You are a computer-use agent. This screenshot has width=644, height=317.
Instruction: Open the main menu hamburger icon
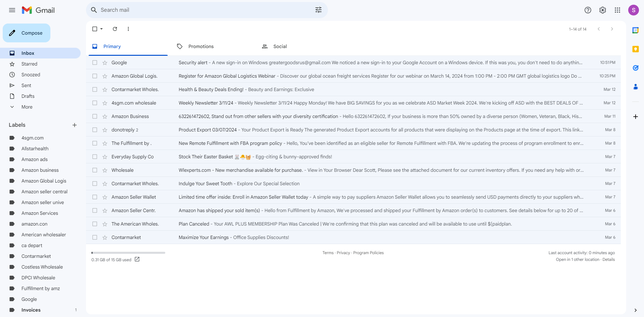click(x=12, y=10)
